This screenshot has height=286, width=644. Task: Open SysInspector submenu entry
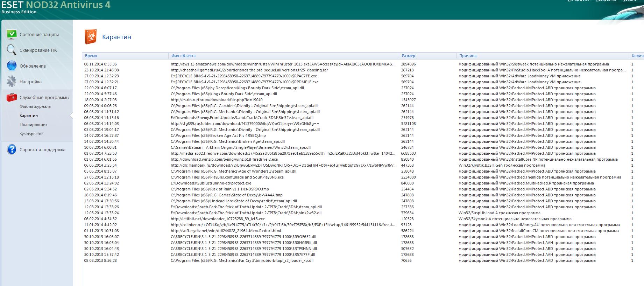31,134
